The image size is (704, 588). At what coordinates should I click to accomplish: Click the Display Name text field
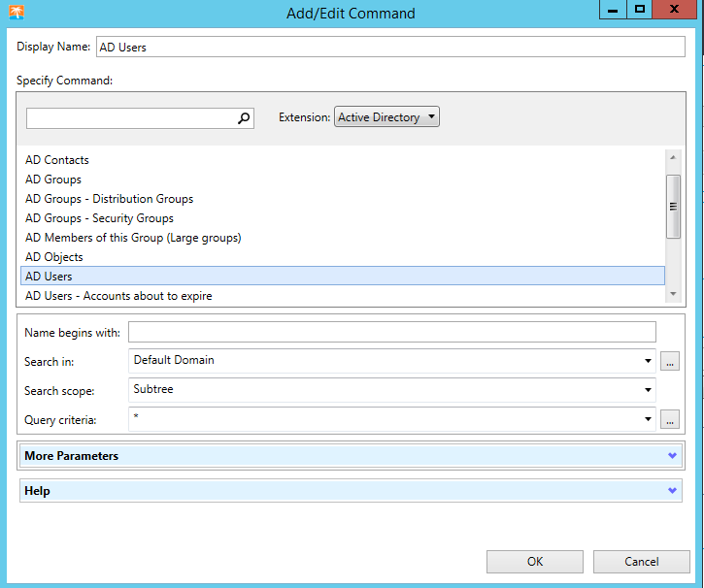pyautogui.click(x=390, y=47)
